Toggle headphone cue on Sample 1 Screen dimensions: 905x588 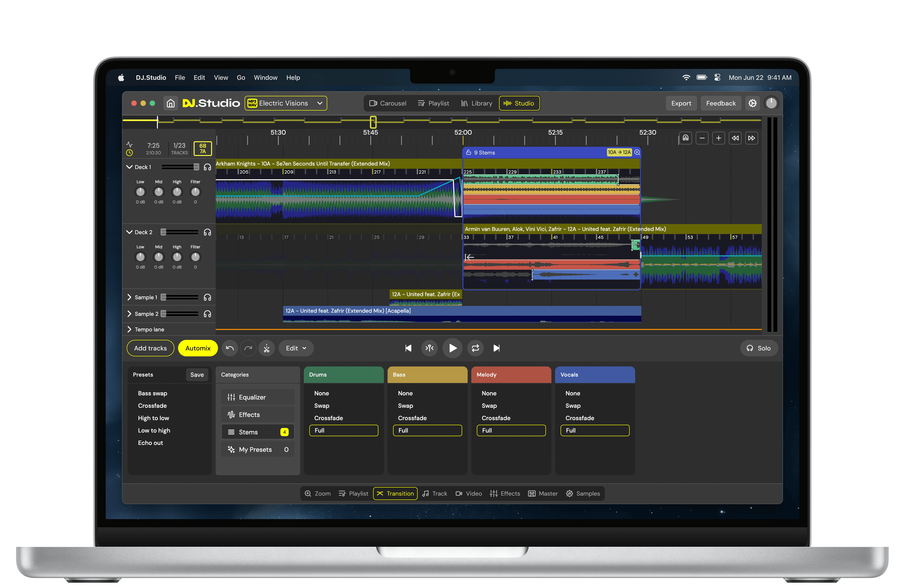(x=207, y=298)
